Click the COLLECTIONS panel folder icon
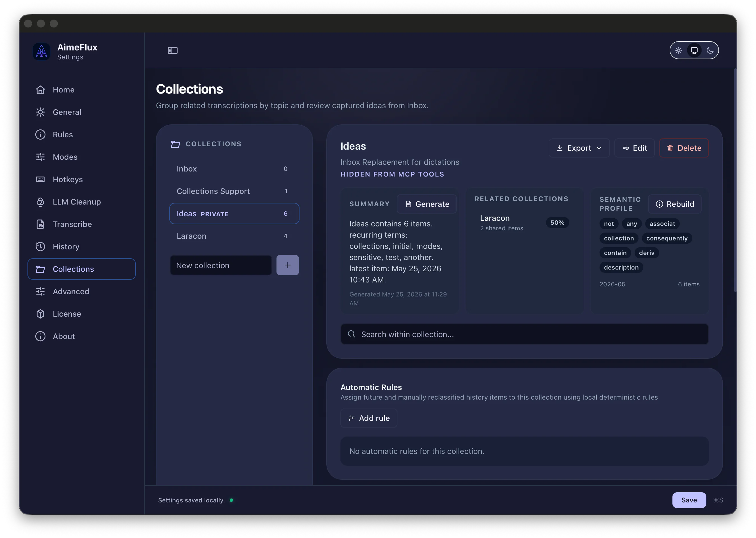Viewport: 756px width, 538px height. 175,144
